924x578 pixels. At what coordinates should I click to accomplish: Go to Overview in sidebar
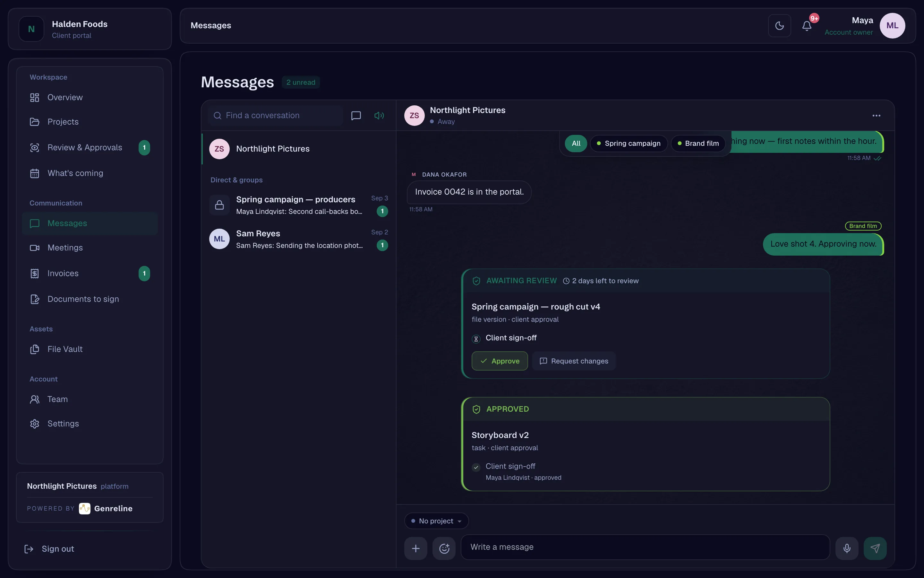pyautogui.click(x=90, y=98)
